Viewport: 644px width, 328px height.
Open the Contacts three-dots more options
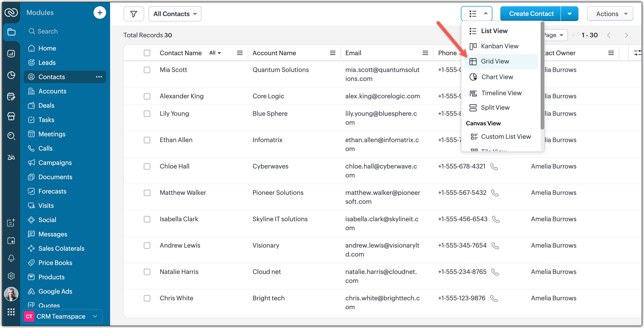[99, 77]
